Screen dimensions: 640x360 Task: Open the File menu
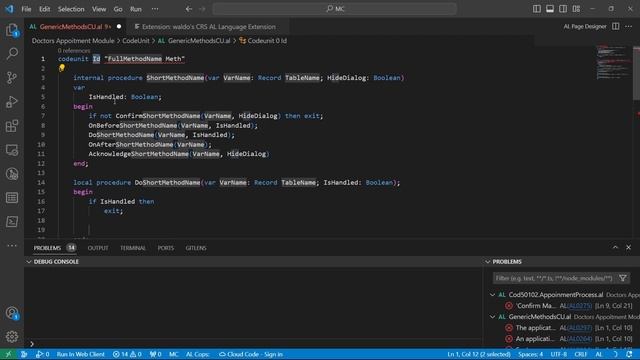pyautogui.click(x=26, y=9)
